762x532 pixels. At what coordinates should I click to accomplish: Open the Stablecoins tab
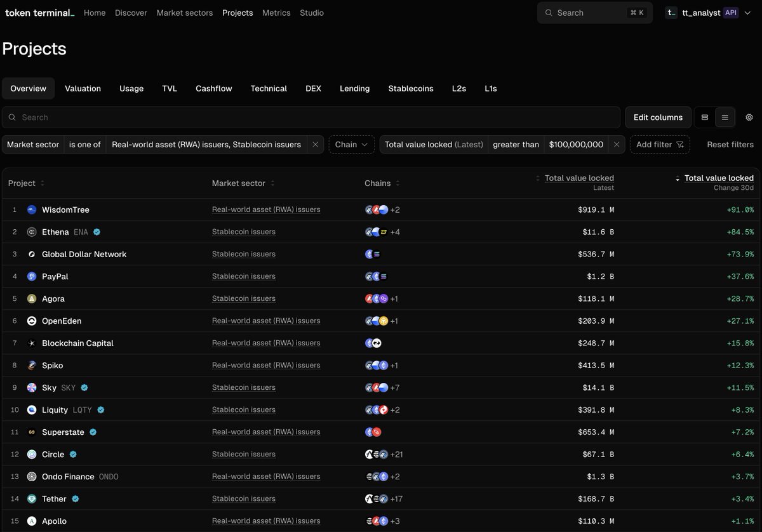pyautogui.click(x=411, y=88)
